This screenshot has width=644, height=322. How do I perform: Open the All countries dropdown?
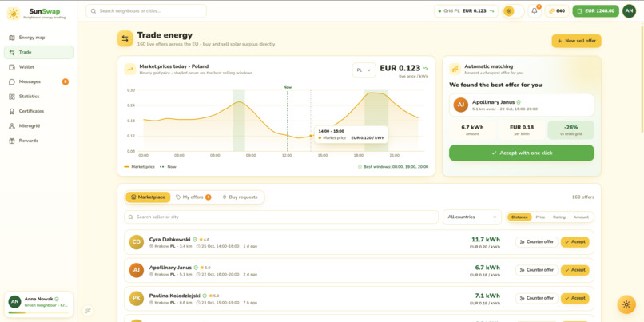[x=472, y=217]
